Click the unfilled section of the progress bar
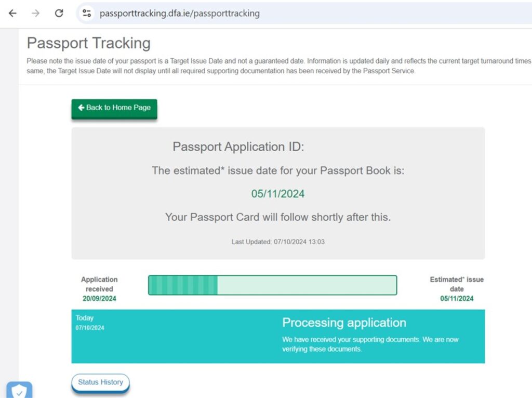 307,285
